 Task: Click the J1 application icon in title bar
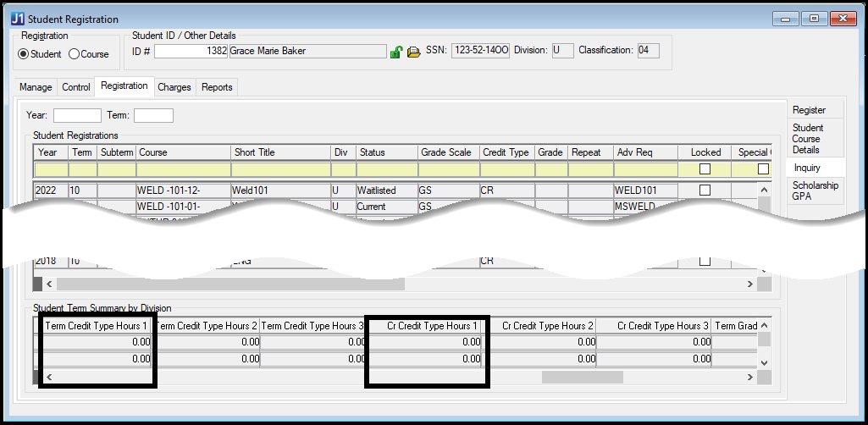[16, 19]
